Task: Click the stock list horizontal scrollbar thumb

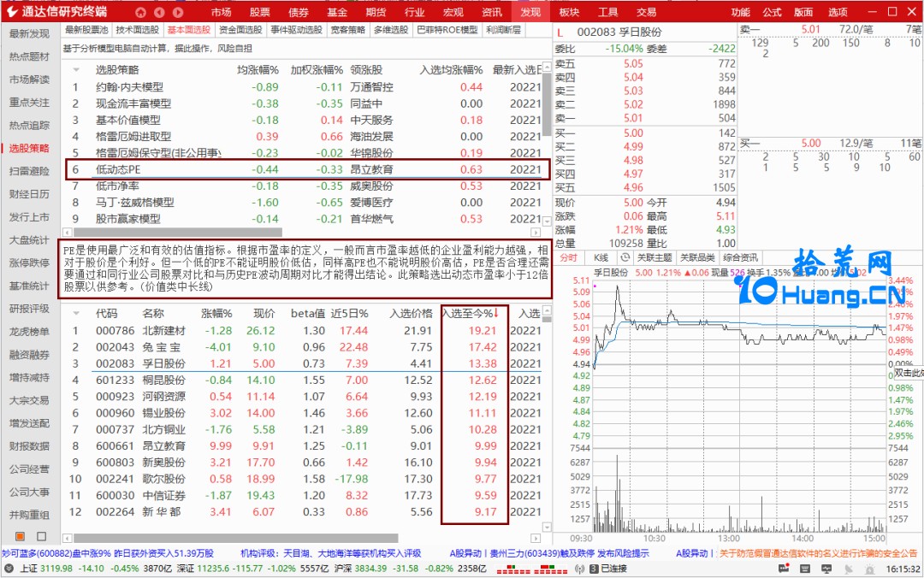Action: pos(236,538)
